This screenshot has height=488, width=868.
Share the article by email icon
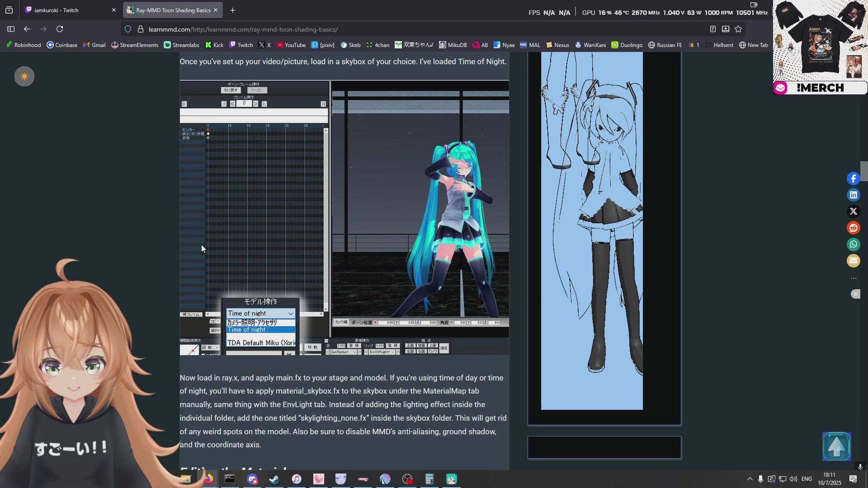coord(854,261)
